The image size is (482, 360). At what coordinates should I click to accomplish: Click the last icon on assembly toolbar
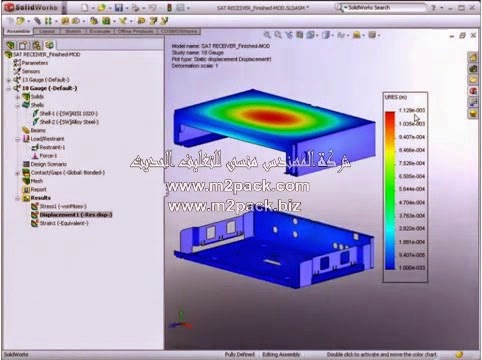tap(164, 21)
